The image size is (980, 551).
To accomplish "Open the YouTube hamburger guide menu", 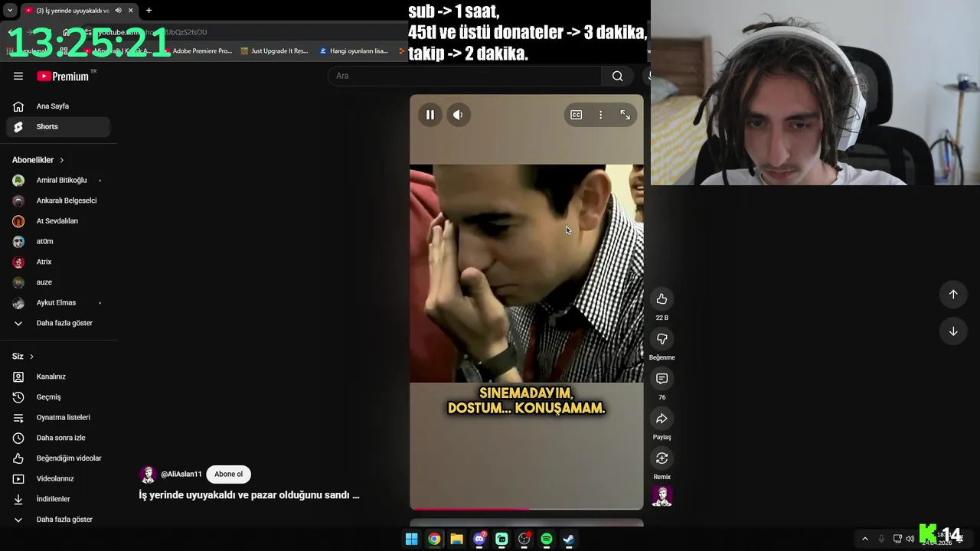I will 18,76.
